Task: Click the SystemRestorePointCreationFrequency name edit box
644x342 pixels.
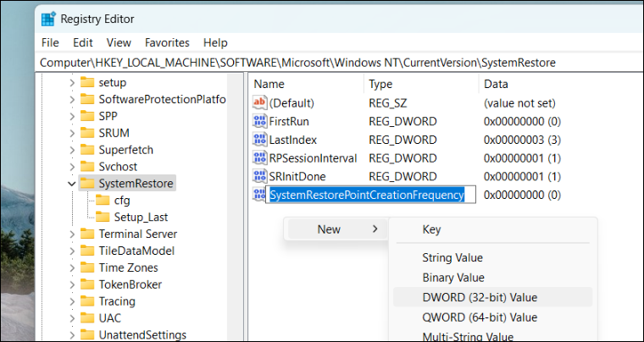Action: (x=366, y=196)
